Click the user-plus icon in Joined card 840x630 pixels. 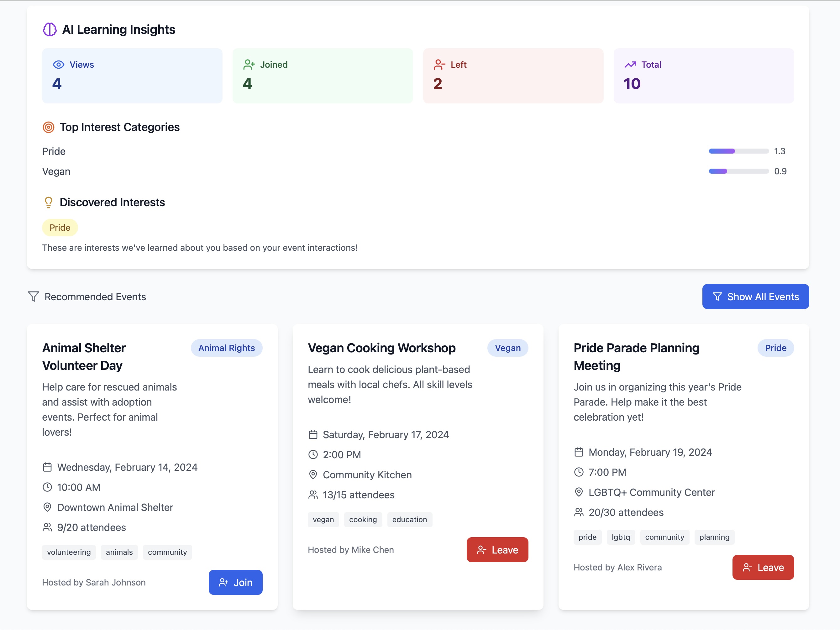tap(249, 65)
